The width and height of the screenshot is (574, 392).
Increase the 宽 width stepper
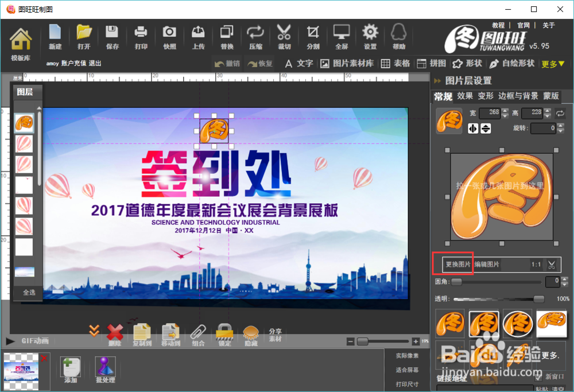(x=505, y=111)
